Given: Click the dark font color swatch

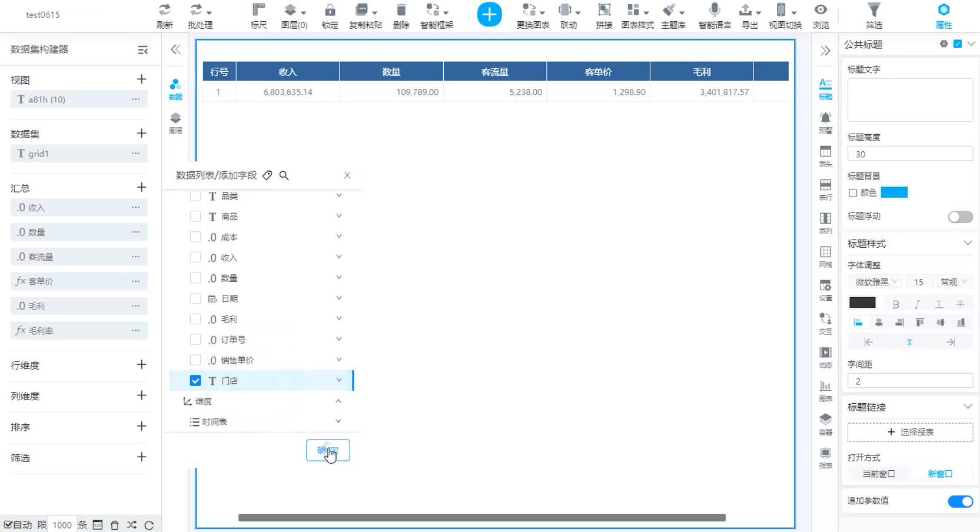Looking at the screenshot, I should [x=862, y=302].
